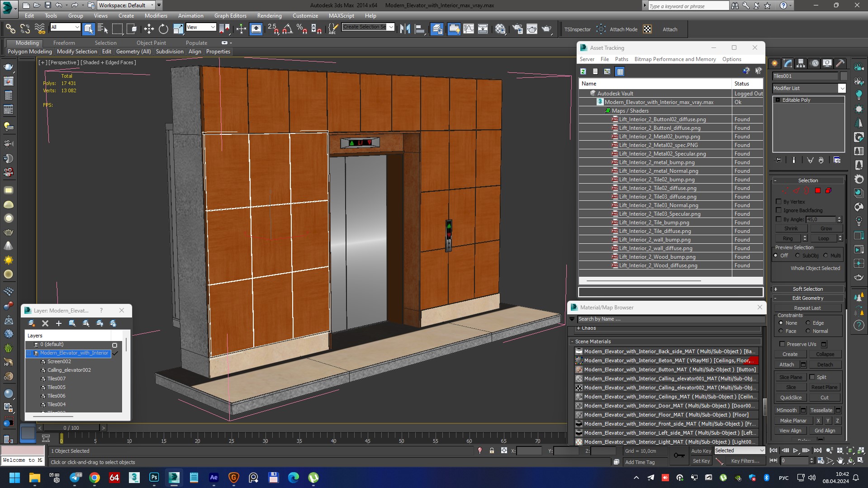868x488 pixels.
Task: Click Play Animation button
Action: click(796, 450)
